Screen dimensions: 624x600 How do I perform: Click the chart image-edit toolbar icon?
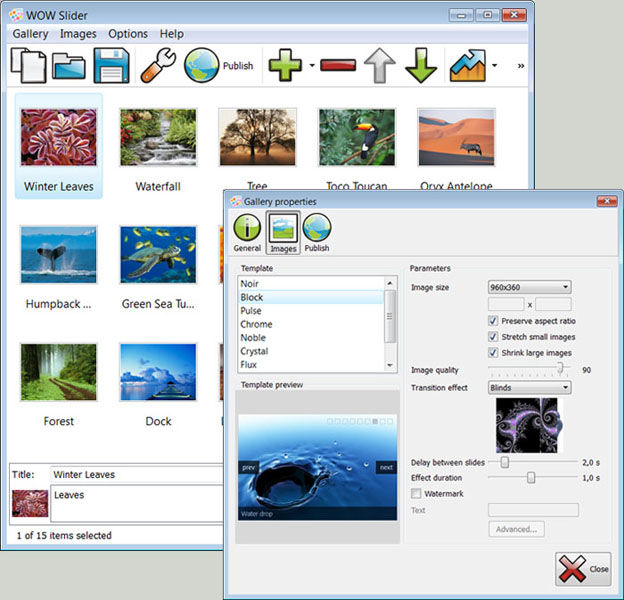point(468,66)
